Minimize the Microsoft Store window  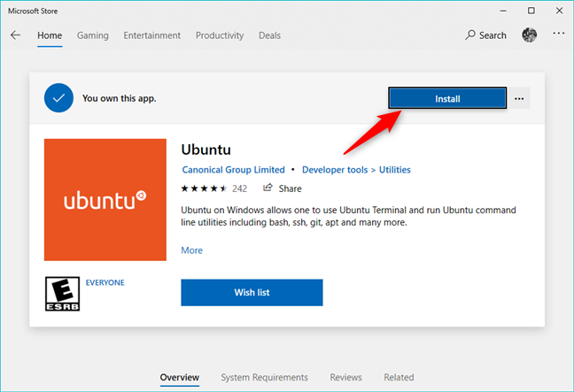(503, 11)
